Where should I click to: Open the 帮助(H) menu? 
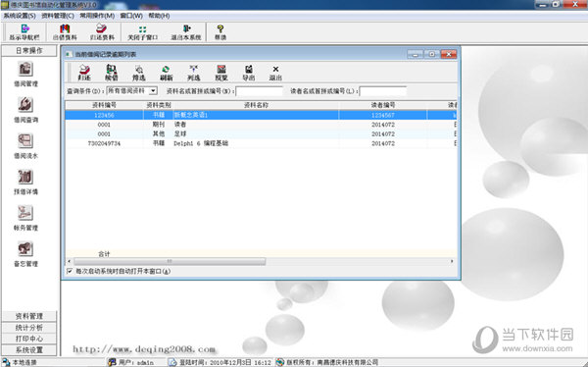[x=159, y=16]
